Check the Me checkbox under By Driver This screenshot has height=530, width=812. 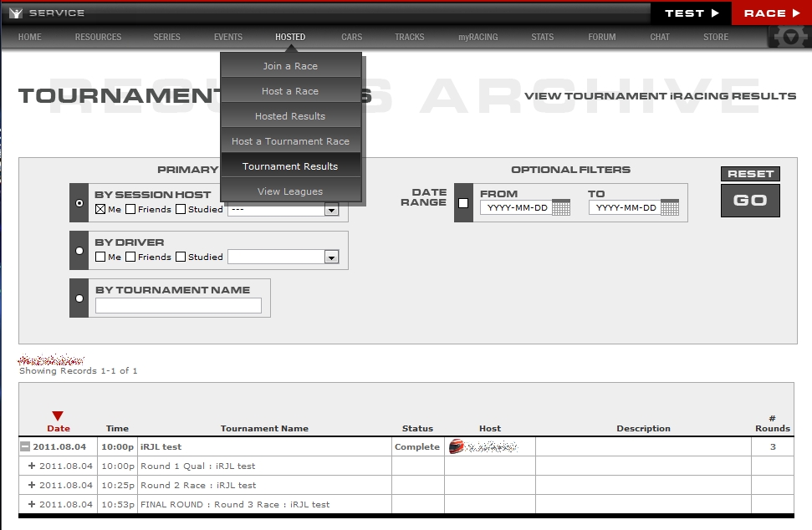100,257
